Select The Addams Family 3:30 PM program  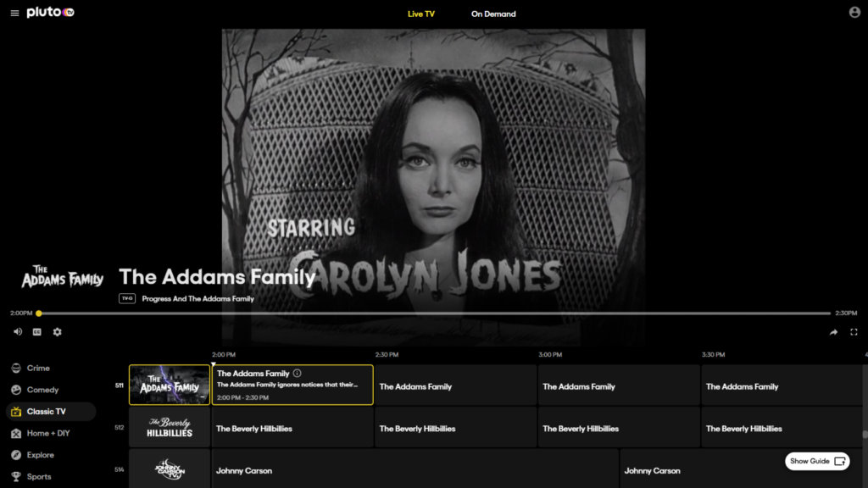pyautogui.click(x=782, y=385)
